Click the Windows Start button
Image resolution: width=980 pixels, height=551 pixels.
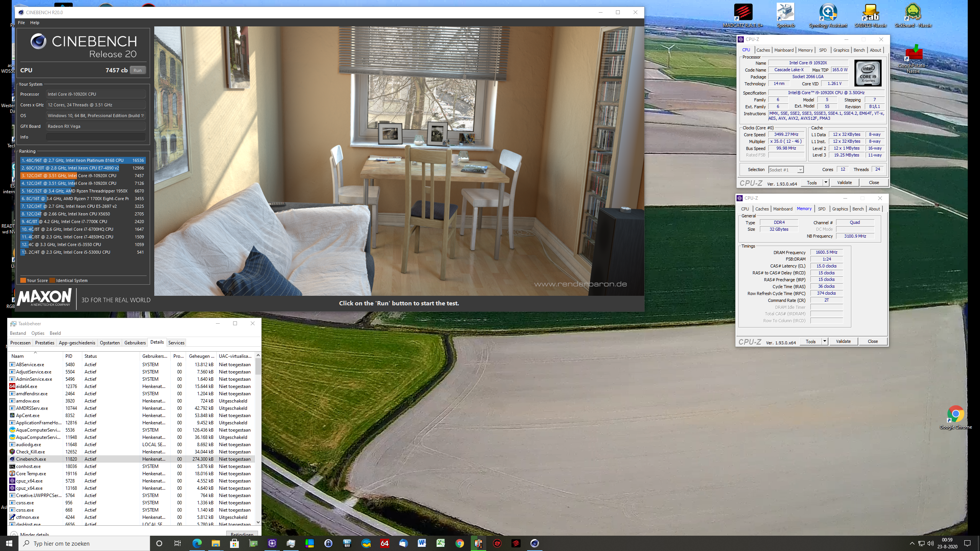[9, 543]
